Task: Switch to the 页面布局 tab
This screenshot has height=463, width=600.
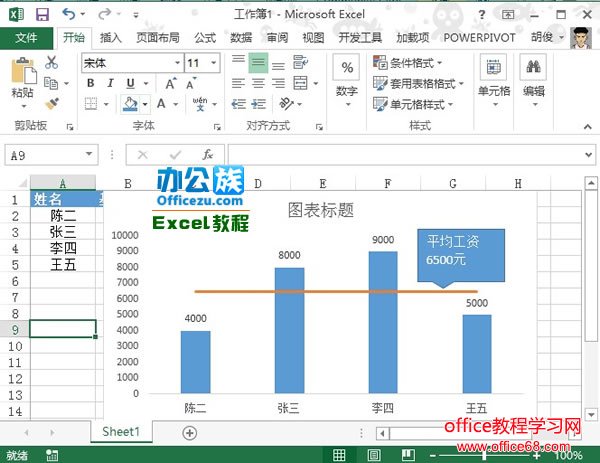Action: tap(158, 37)
